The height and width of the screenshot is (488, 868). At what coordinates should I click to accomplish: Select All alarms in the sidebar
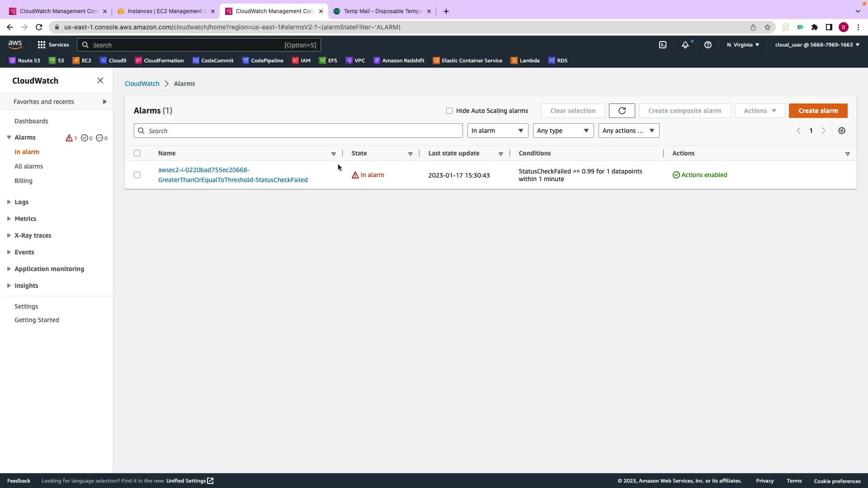tap(28, 166)
